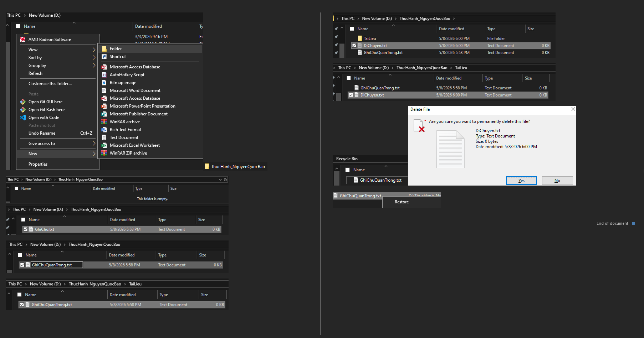Select the ThucHanh_NguyenQuocBao folder below the menu
The image size is (644, 338).
tap(235, 167)
